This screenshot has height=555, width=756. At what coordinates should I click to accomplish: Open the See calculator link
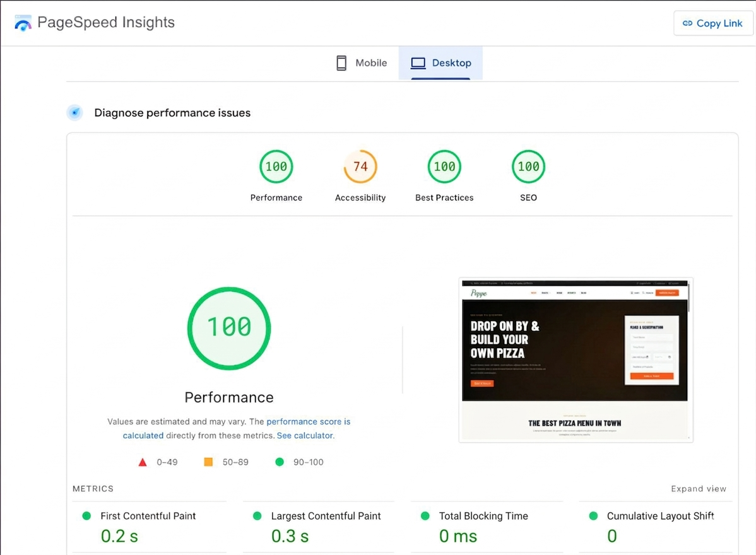tap(305, 436)
